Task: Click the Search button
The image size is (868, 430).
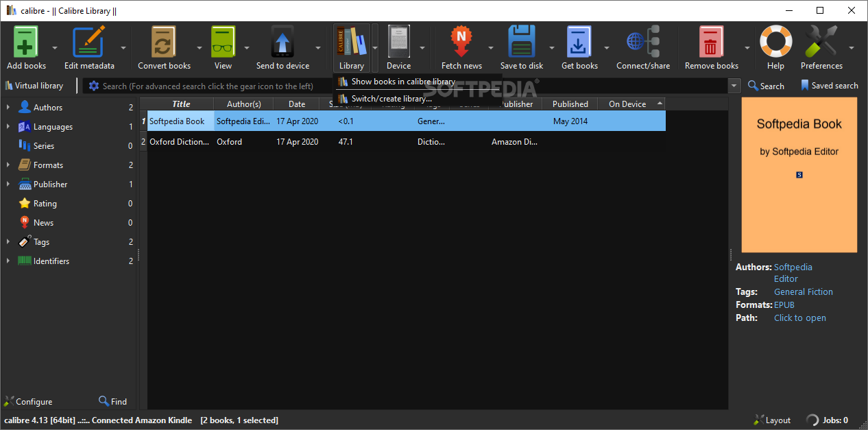Action: 766,86
